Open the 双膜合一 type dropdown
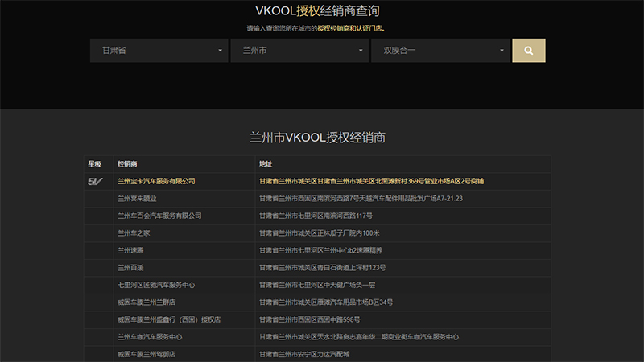644x362 pixels. pos(440,51)
